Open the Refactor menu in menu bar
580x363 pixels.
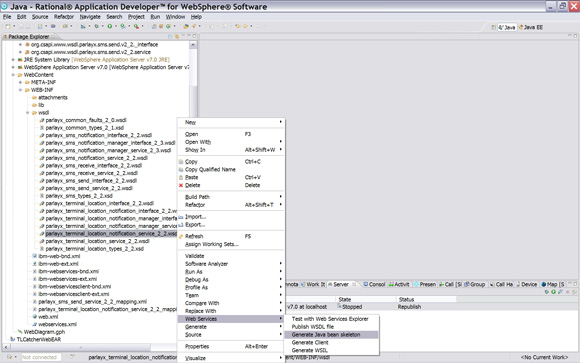tap(64, 17)
